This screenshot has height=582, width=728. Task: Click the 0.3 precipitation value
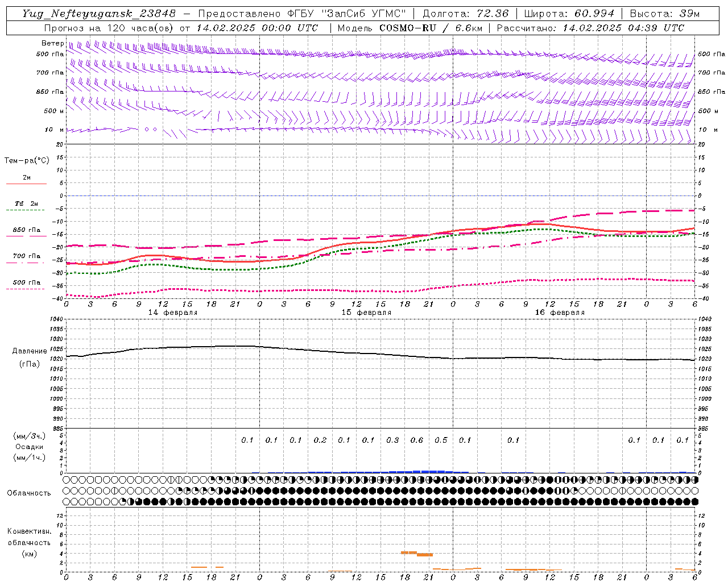tap(392, 440)
